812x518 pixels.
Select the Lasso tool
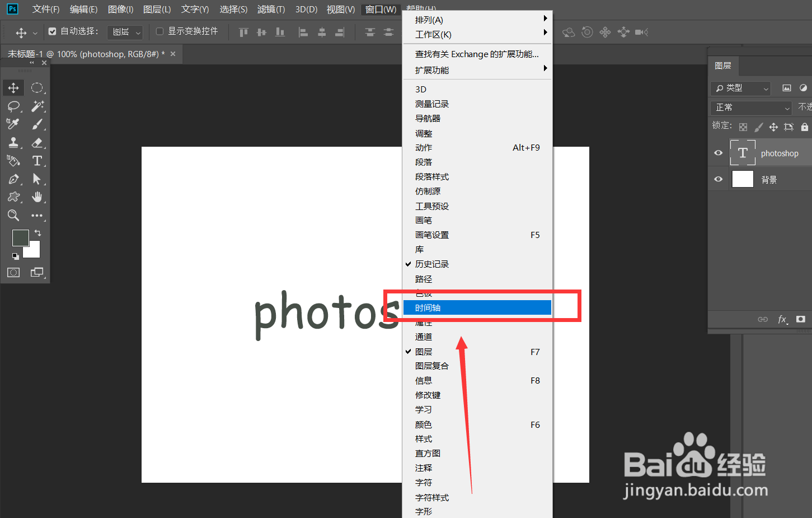(13, 106)
